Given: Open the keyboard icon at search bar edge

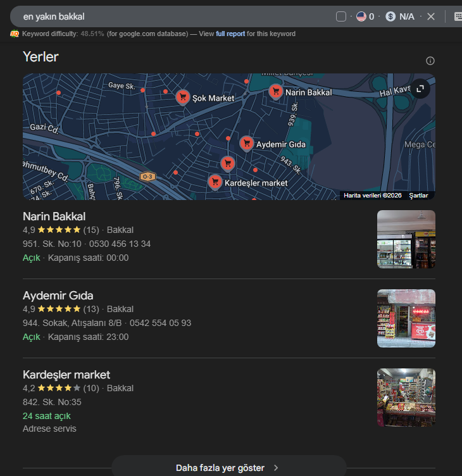Looking at the screenshot, I should pyautogui.click(x=458, y=16).
